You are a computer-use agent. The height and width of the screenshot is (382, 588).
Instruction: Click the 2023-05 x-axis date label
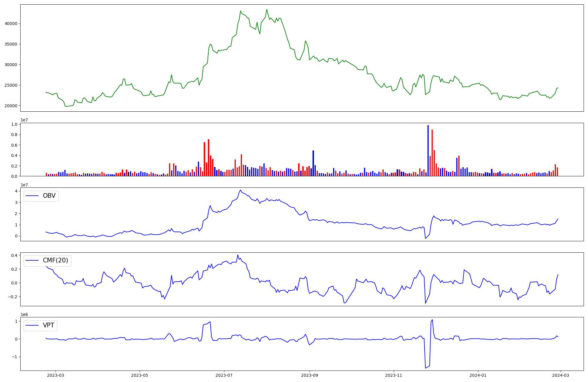click(140, 375)
